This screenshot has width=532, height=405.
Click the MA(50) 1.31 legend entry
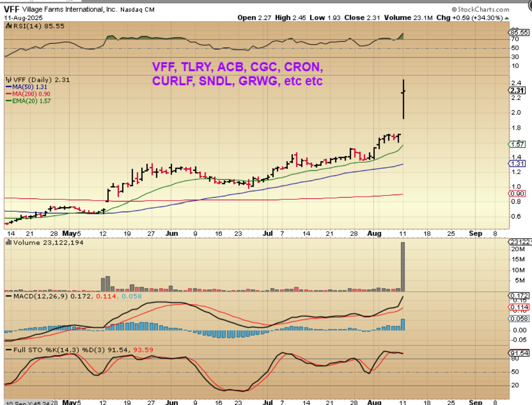pyautogui.click(x=27, y=87)
